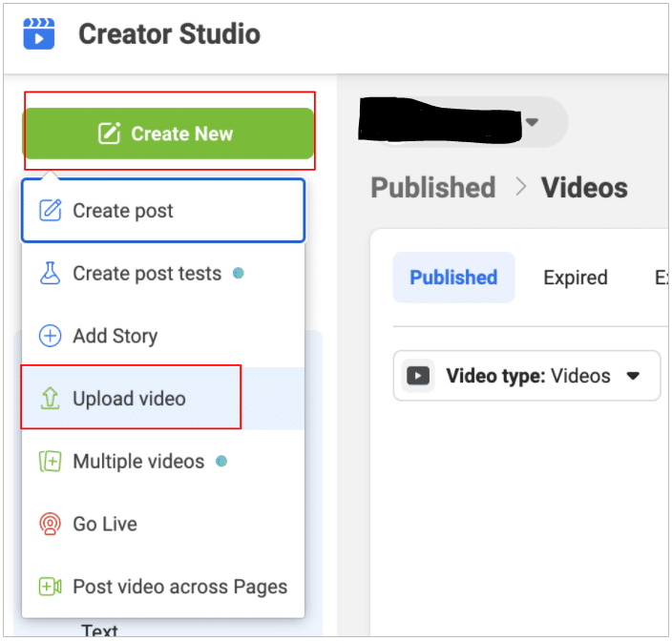Image resolution: width=672 pixels, height=641 pixels.
Task: Select Create post from the menu
Action: pyautogui.click(x=163, y=211)
